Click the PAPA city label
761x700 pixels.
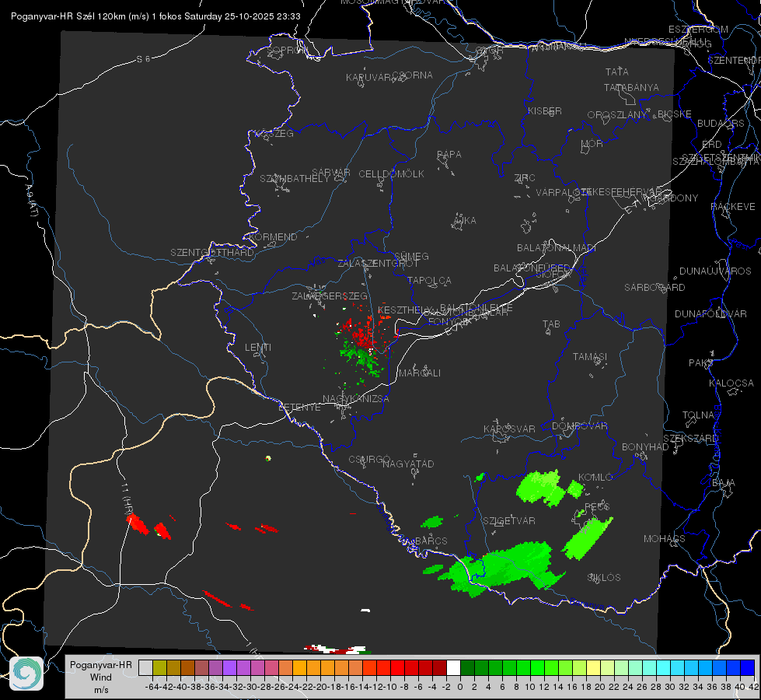point(449,155)
